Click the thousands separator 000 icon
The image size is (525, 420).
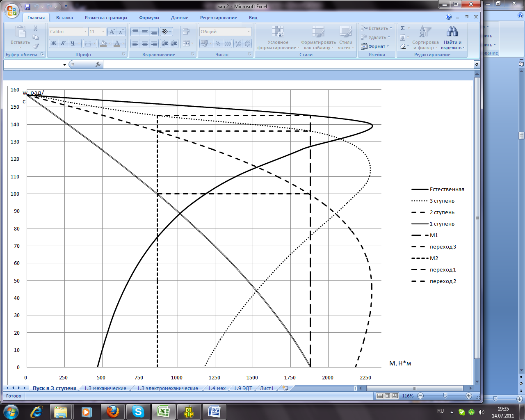[228, 43]
